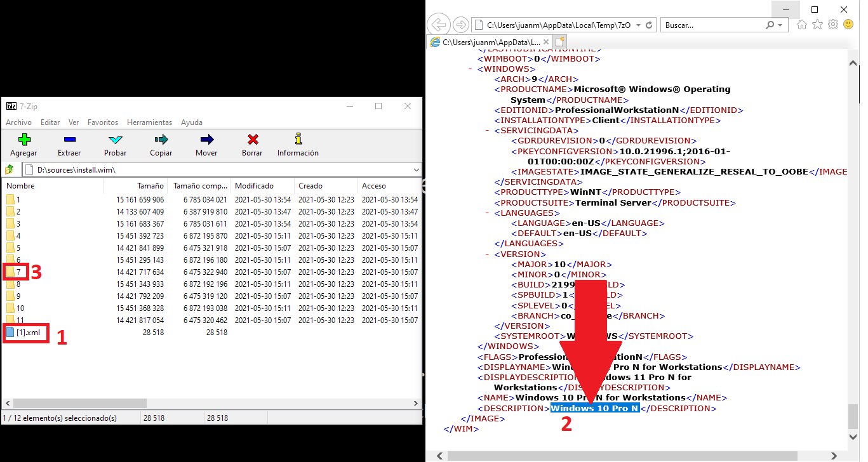868x462 pixels.
Task: Click the Probar toolbar icon in 7-Zip
Action: coord(115,139)
